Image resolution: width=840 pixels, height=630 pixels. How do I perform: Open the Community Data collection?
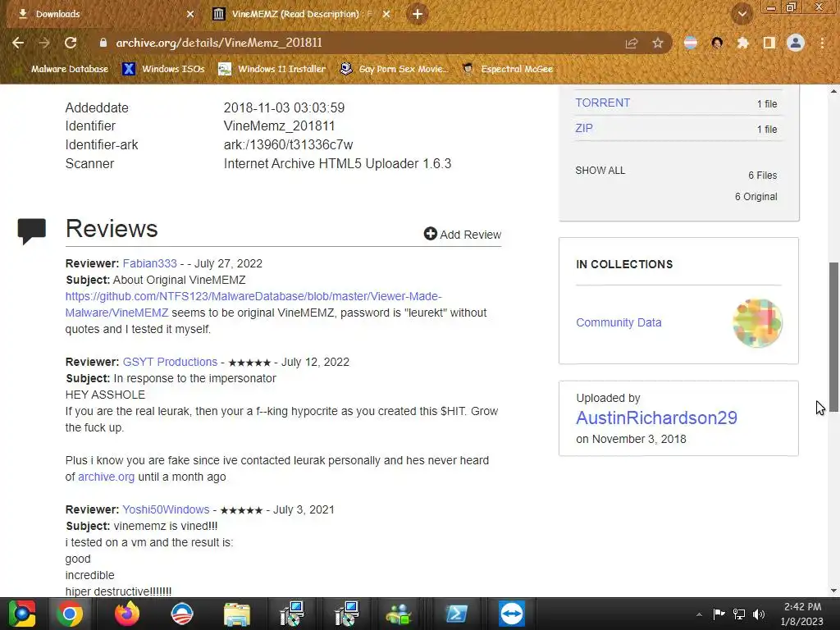619,322
